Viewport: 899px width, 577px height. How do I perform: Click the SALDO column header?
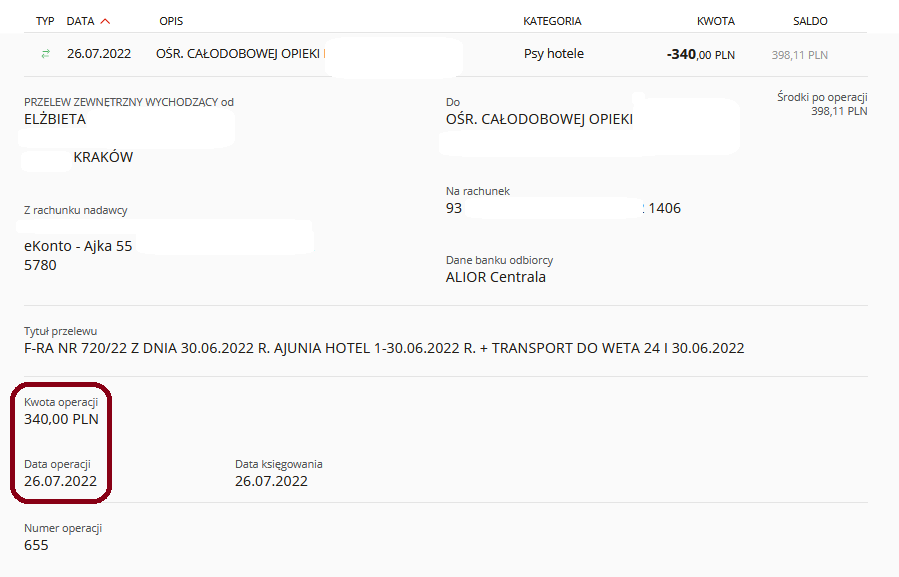coord(810,21)
